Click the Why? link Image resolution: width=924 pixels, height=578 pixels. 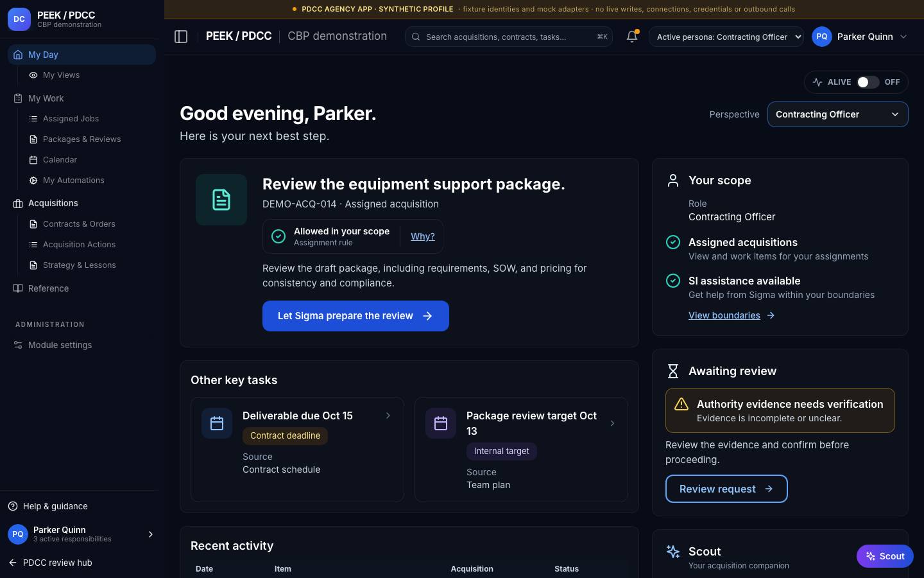pyautogui.click(x=423, y=236)
